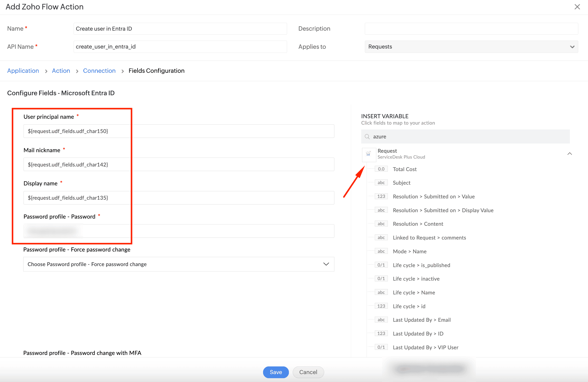Open the Applies to Requests dropdown

(x=471, y=47)
